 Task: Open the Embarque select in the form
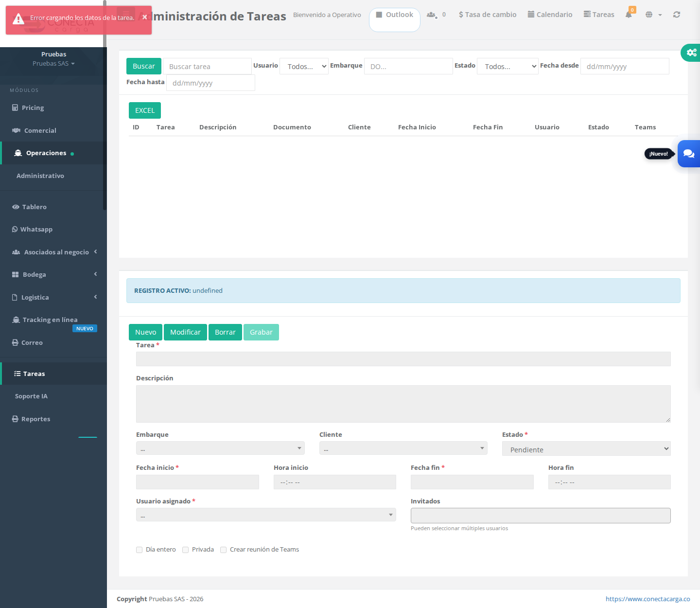[x=220, y=448]
